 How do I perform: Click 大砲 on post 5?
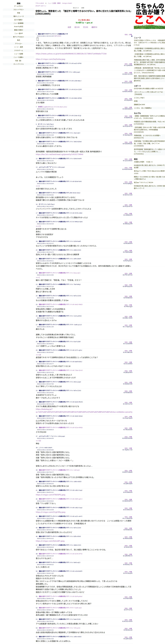(130, 90)
